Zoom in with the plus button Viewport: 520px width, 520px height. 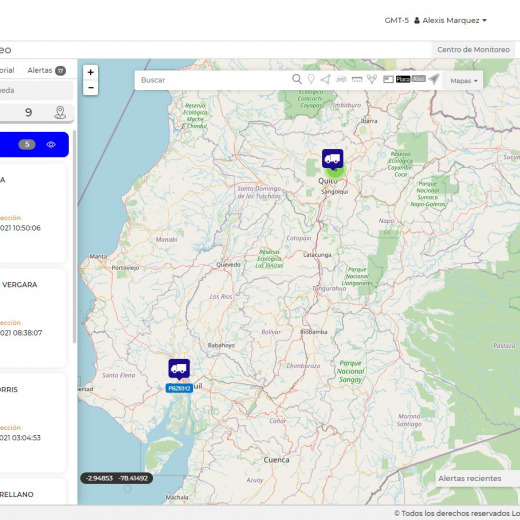pyautogui.click(x=90, y=72)
